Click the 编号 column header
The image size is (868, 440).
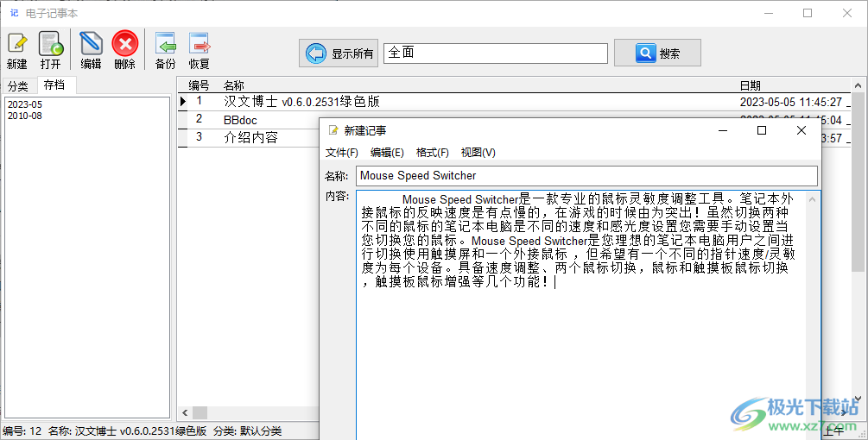(x=199, y=85)
